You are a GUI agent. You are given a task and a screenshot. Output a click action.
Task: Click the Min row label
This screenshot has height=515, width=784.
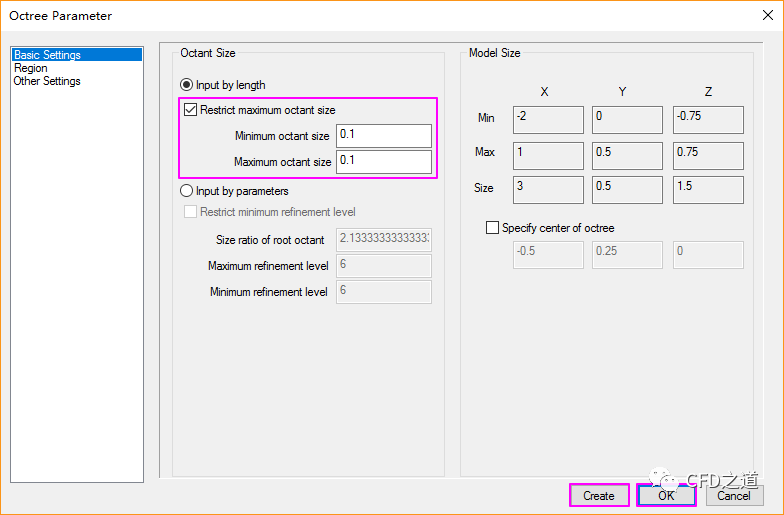486,118
